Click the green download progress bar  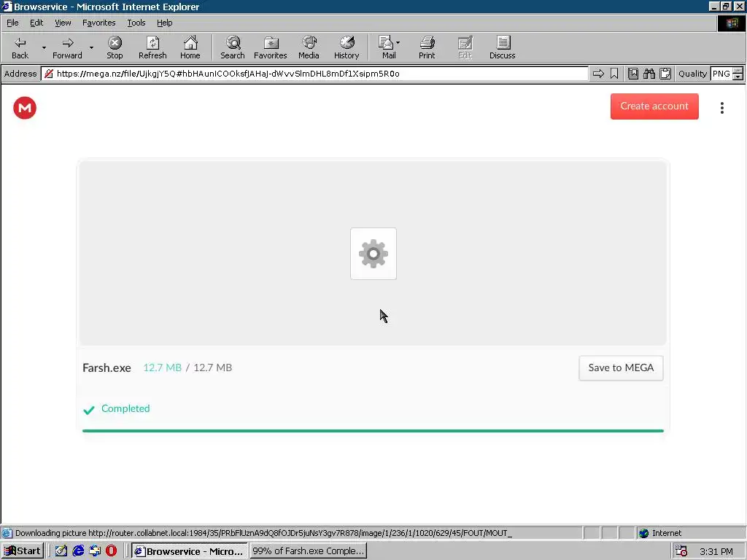(373, 431)
